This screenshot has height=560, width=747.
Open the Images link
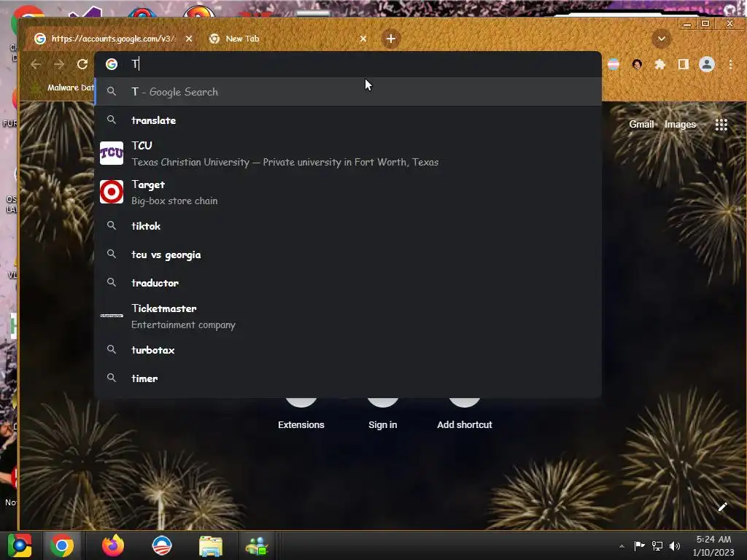point(680,124)
